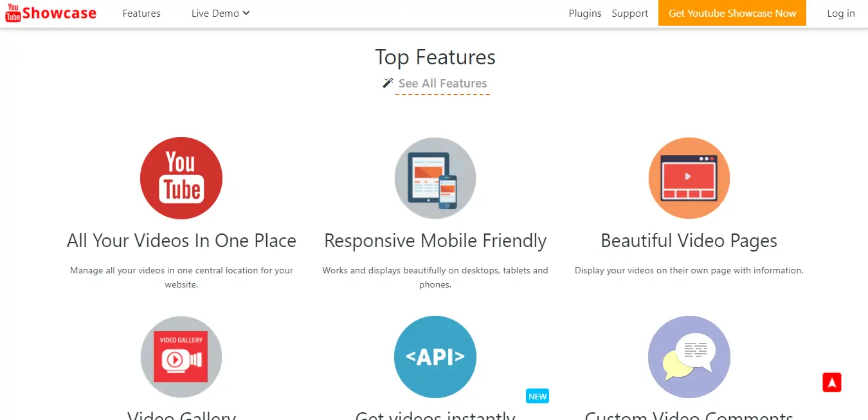Open the Features menu item
Screen dimensions: 868x420
coord(141,14)
